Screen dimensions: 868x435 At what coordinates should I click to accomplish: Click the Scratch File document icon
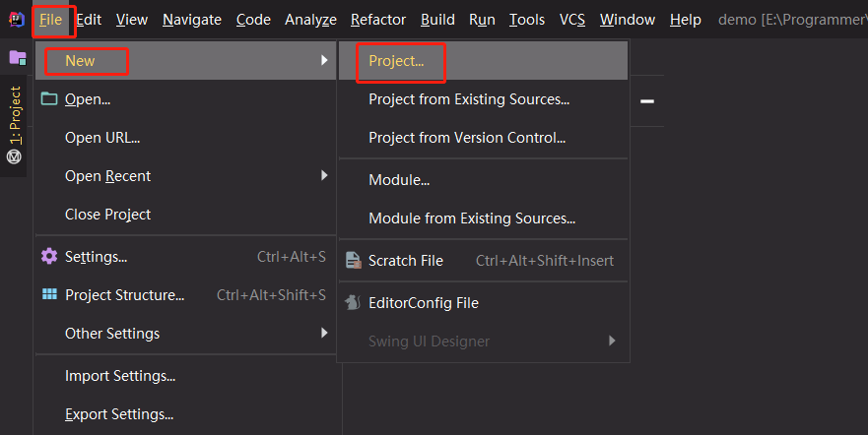click(x=352, y=261)
